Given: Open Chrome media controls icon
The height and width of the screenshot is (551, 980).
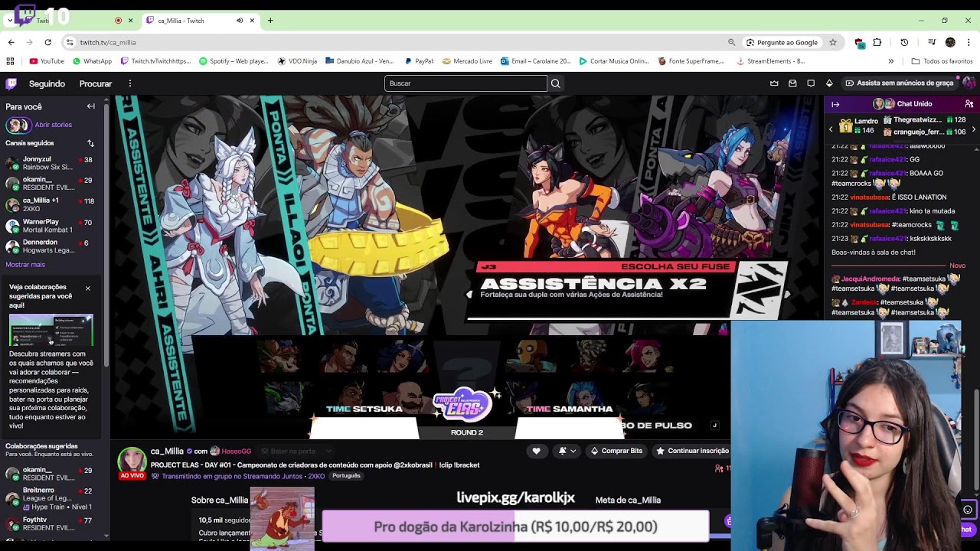Looking at the screenshot, I should [931, 42].
